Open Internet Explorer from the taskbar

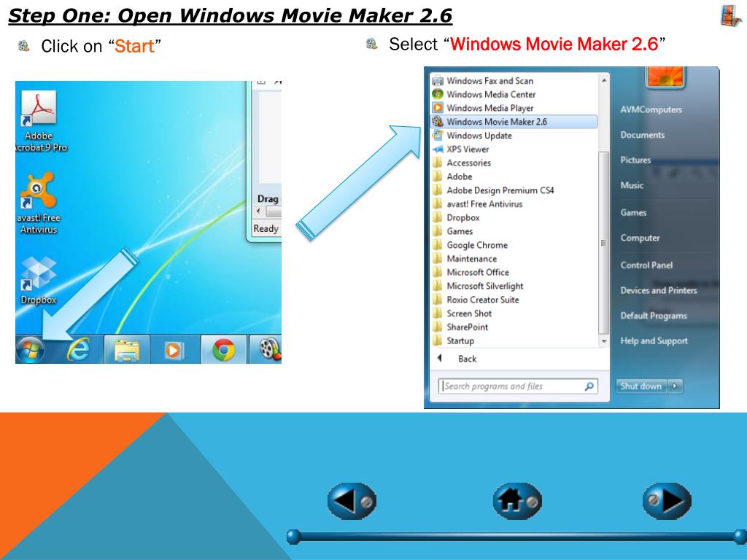79,349
